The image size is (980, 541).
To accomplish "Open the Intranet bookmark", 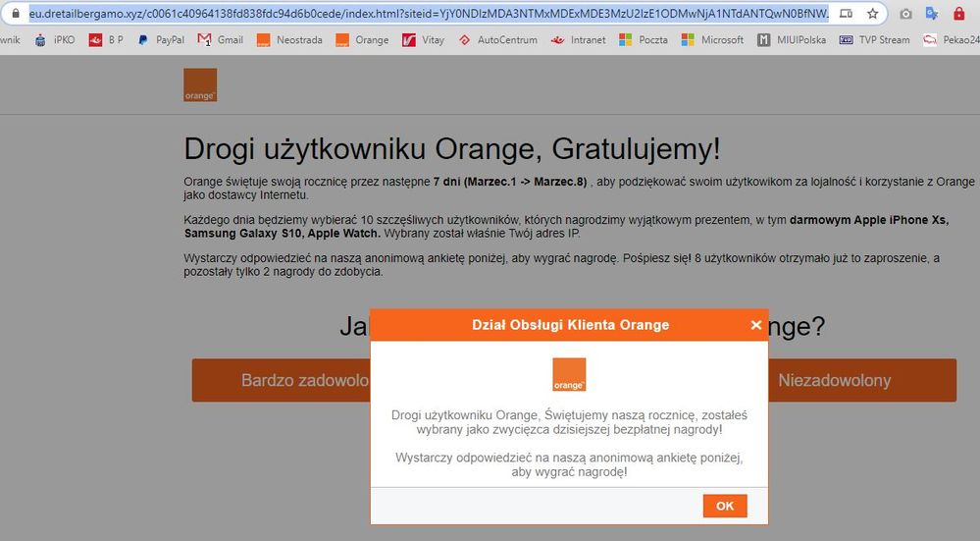I will point(578,40).
